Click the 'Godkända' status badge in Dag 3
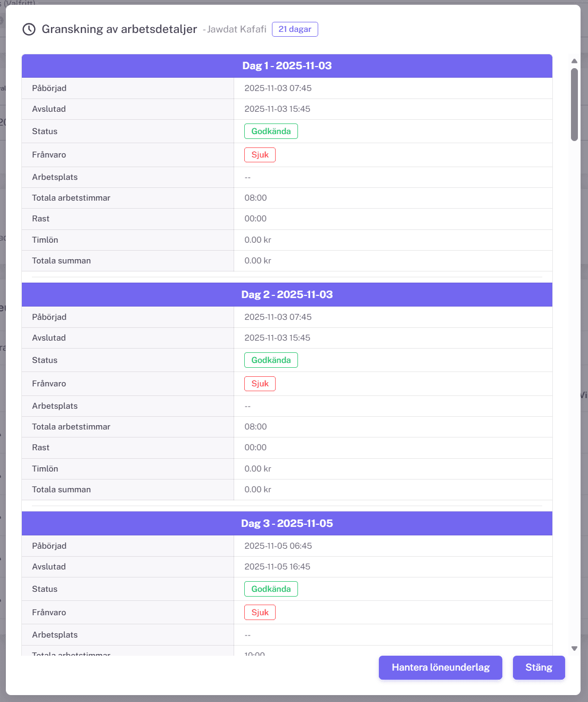 coord(271,589)
